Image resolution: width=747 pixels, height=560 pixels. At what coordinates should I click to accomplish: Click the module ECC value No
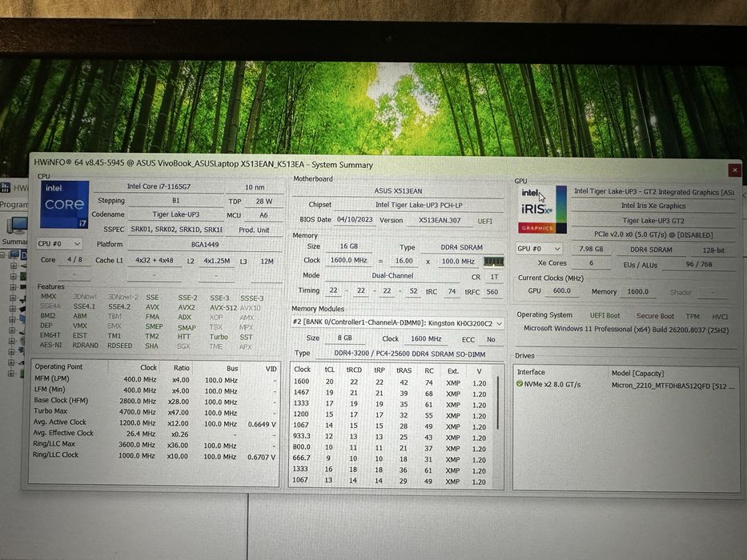click(x=491, y=339)
